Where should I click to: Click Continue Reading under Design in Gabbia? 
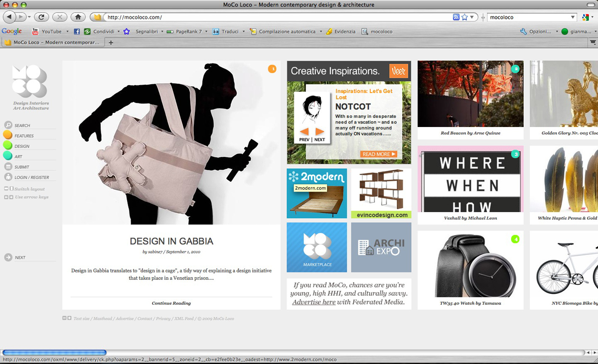click(171, 303)
